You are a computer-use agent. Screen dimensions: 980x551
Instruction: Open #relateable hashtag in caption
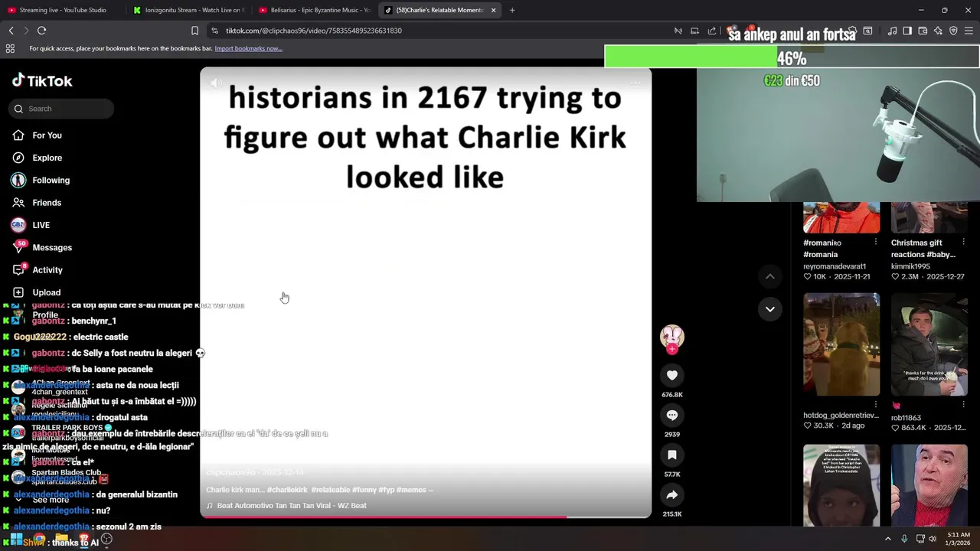pyautogui.click(x=329, y=490)
